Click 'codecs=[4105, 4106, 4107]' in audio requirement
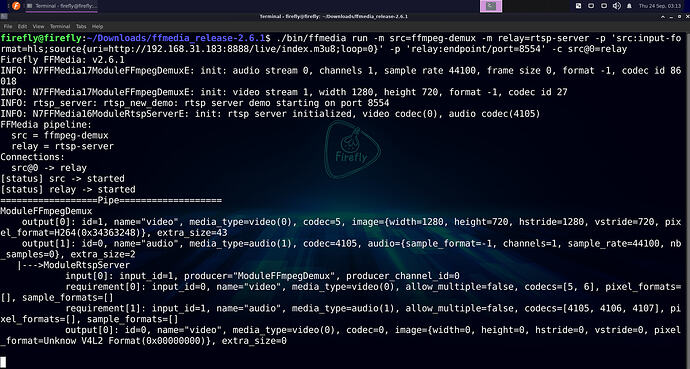This screenshot has width=690, height=369. [591, 308]
